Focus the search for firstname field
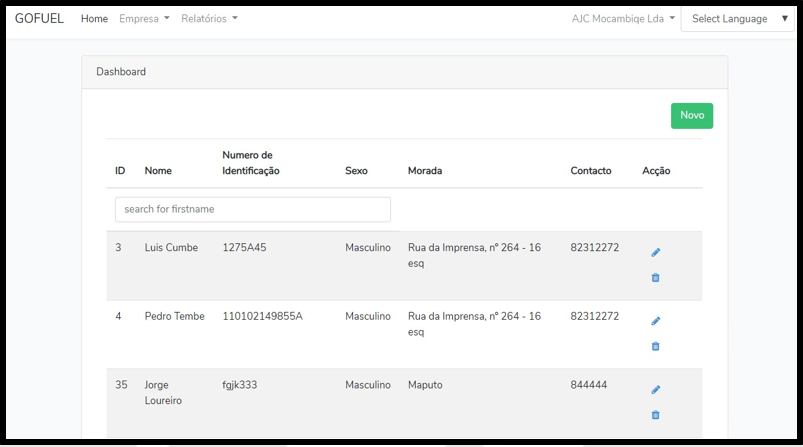This screenshot has width=803, height=447. point(252,209)
